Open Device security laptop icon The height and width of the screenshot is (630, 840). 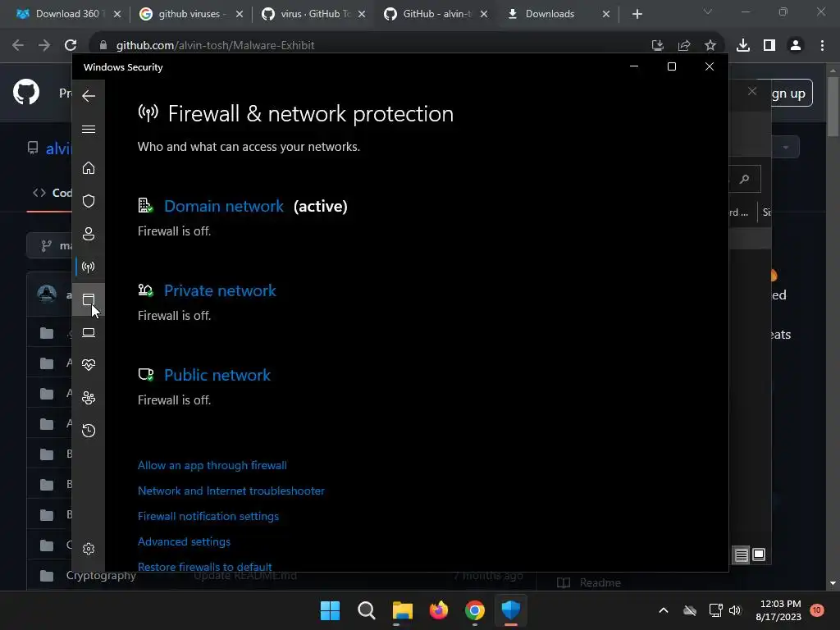tap(89, 332)
